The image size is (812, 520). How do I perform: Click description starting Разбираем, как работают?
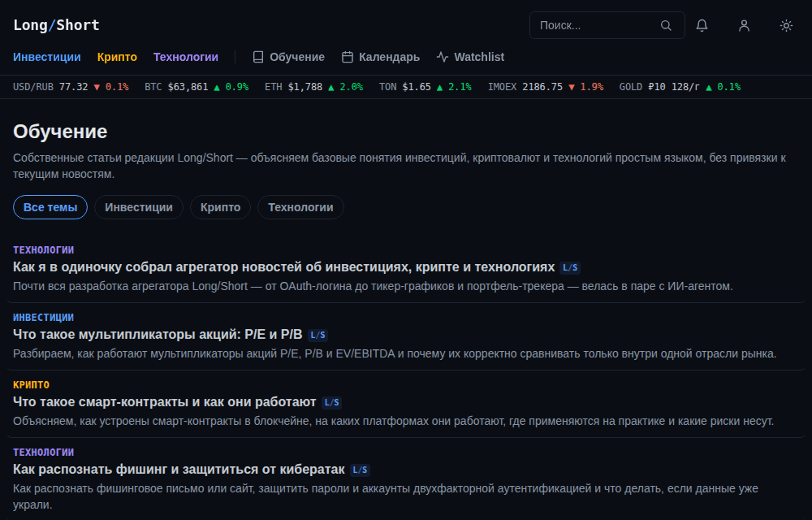(x=395, y=353)
